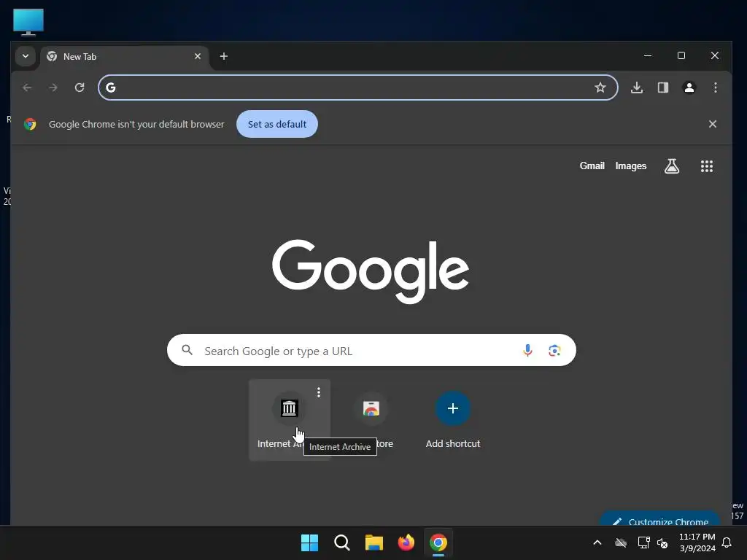Open the Chrome profile menu
This screenshot has width=747, height=560.
click(x=689, y=87)
